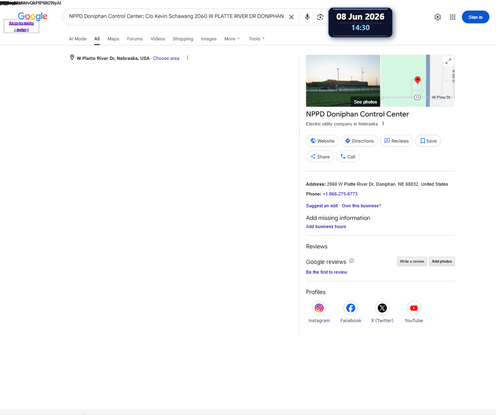Screen dimensions: 500x415
Task: Click Write a review button
Action: [x=412, y=261]
